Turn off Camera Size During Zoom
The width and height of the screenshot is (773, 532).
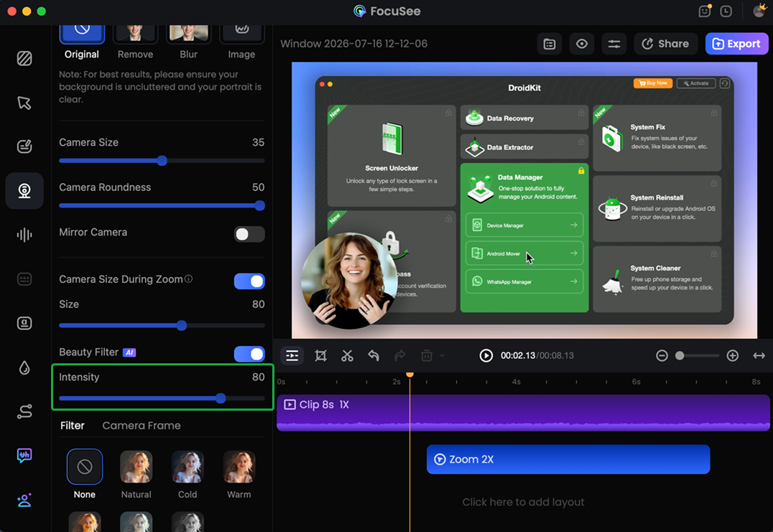(x=249, y=281)
